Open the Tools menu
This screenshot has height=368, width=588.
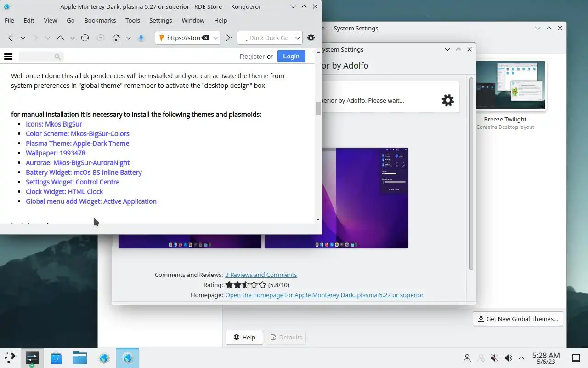(133, 20)
